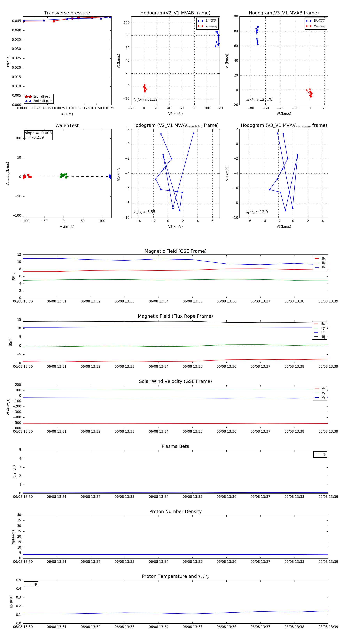Click the eigenvalue ratio value 12.0

264,212
